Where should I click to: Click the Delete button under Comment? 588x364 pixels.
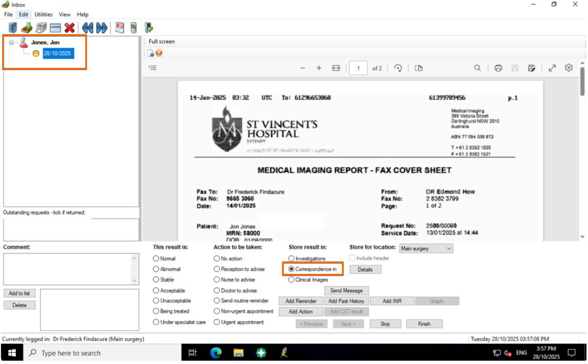(x=20, y=305)
